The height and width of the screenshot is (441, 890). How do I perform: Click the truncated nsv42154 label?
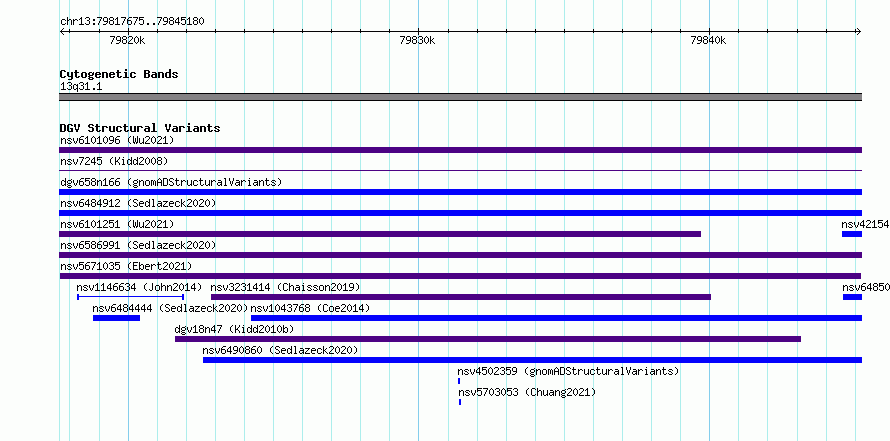865,224
